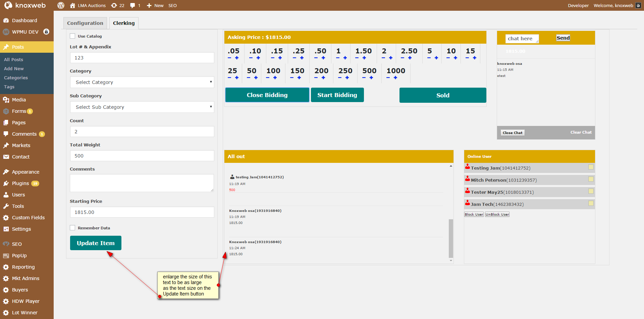Open the Select Category dropdown
This screenshot has height=319, width=644.
pyautogui.click(x=142, y=82)
